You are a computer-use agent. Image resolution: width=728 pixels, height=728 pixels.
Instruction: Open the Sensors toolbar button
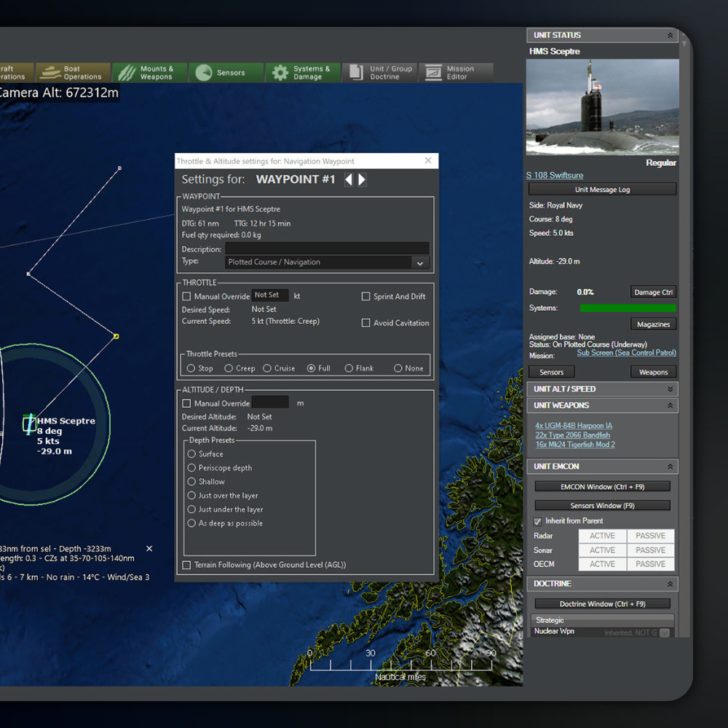226,73
